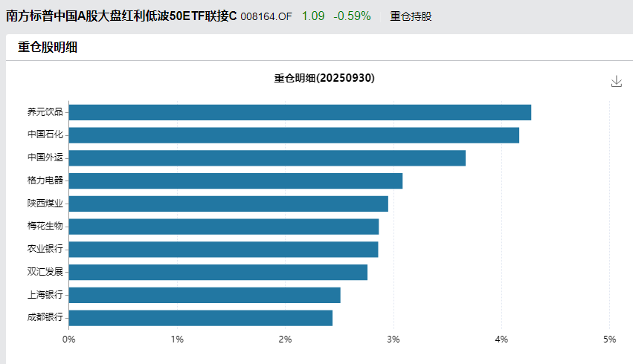Image resolution: width=633 pixels, height=364 pixels.
Task: Click the 农业银行 axis label
Action: pos(45,249)
